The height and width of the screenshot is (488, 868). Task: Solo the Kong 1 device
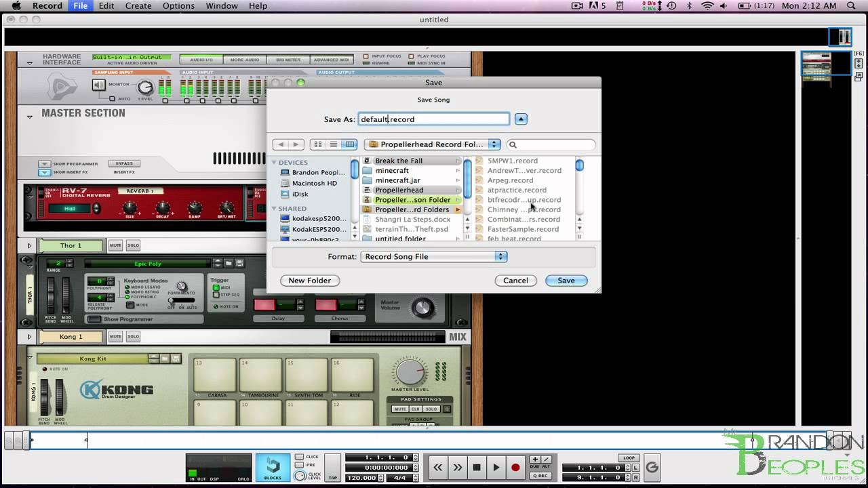click(133, 336)
